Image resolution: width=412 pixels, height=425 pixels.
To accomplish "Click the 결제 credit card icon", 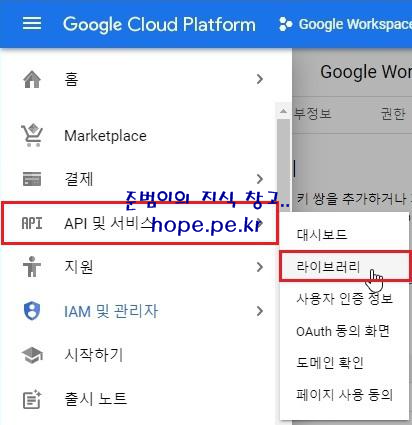I will 32,179.
